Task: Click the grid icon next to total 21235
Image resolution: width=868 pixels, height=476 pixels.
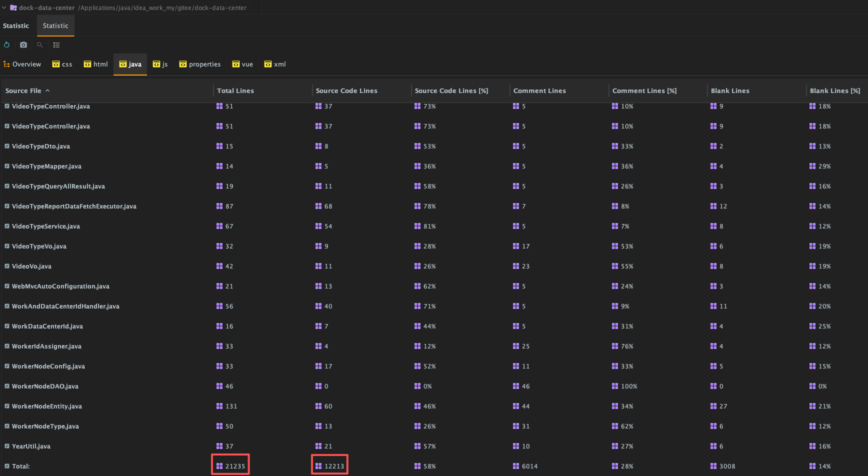Action: click(219, 466)
